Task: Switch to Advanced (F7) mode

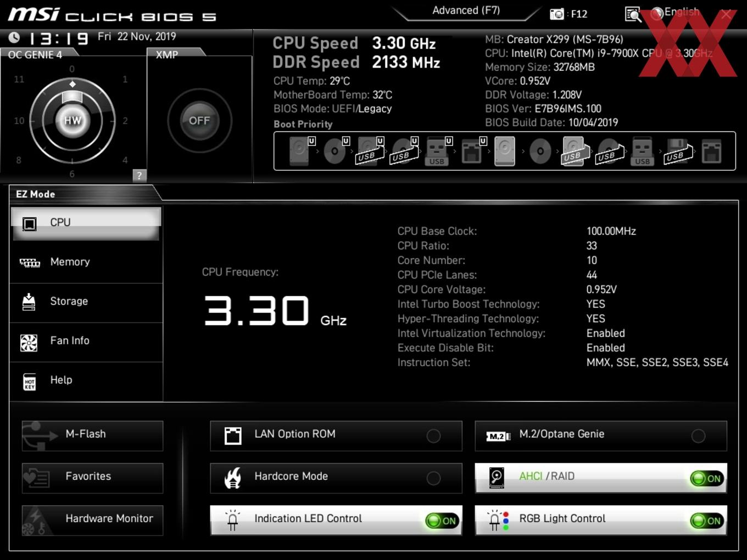Action: coord(466,10)
